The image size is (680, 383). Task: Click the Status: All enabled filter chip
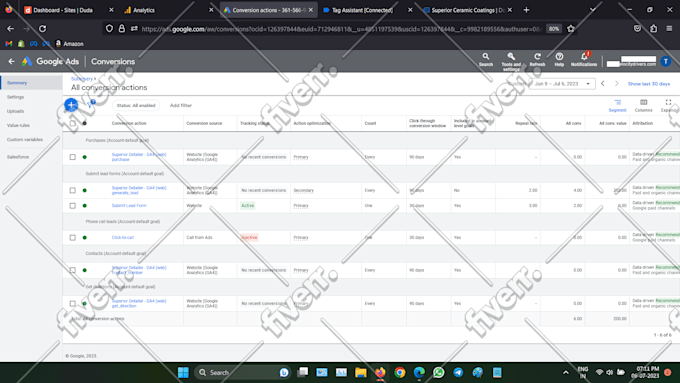pos(136,105)
